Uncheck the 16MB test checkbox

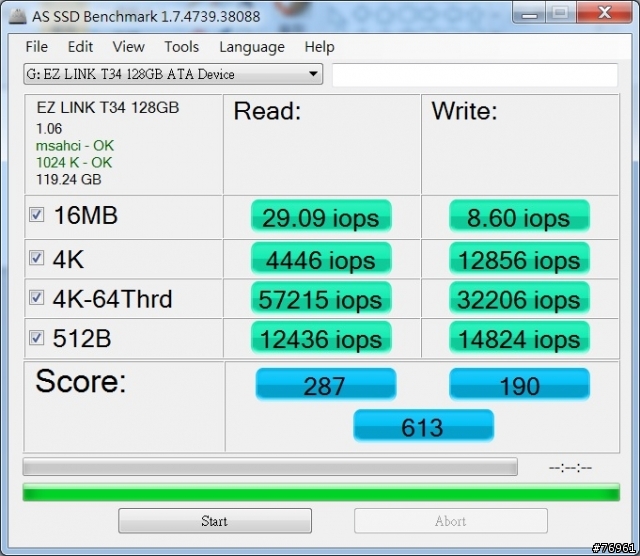(x=36, y=214)
